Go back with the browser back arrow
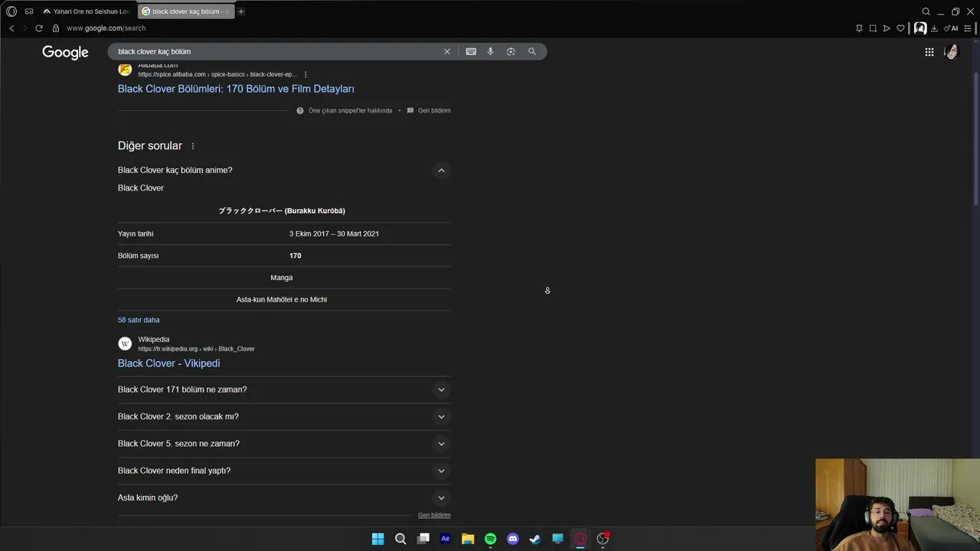Screen dimensions: 980x551 coord(11,28)
